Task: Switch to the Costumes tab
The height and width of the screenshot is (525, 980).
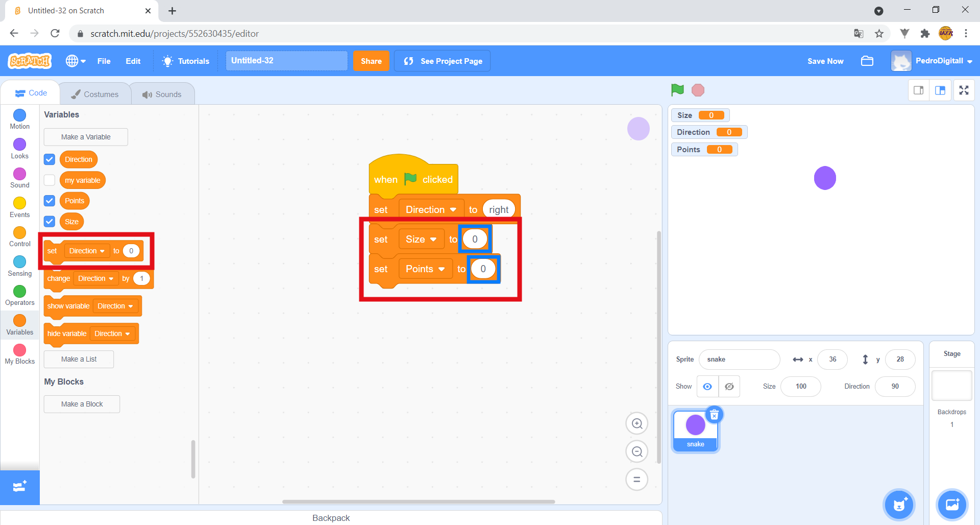Action: click(x=95, y=94)
